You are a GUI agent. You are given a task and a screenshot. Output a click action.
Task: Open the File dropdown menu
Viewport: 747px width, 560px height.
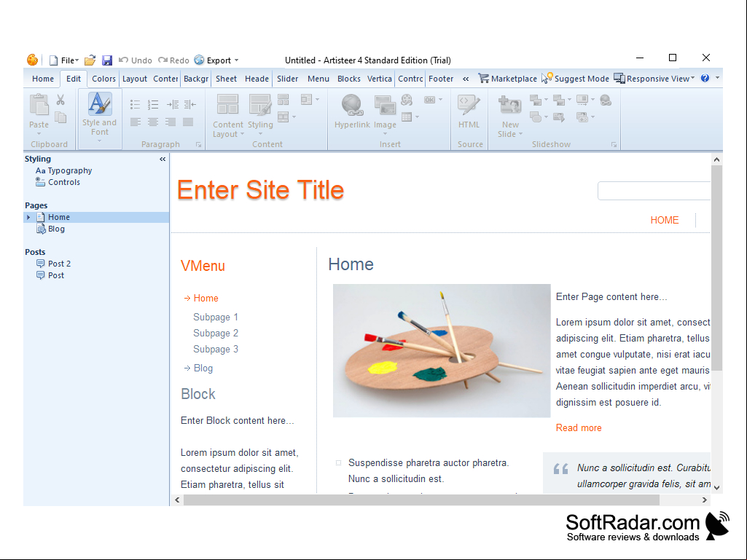click(69, 60)
